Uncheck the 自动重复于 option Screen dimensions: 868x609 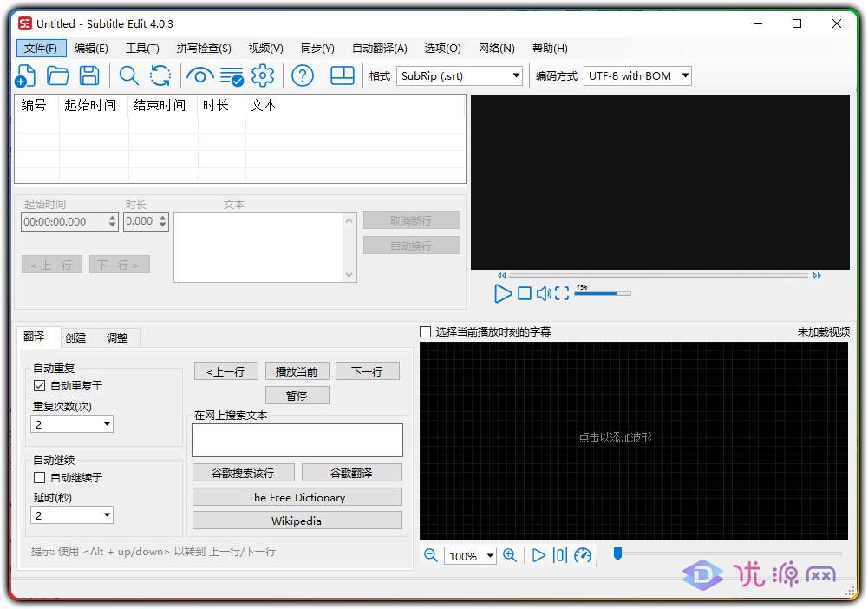[x=39, y=385]
